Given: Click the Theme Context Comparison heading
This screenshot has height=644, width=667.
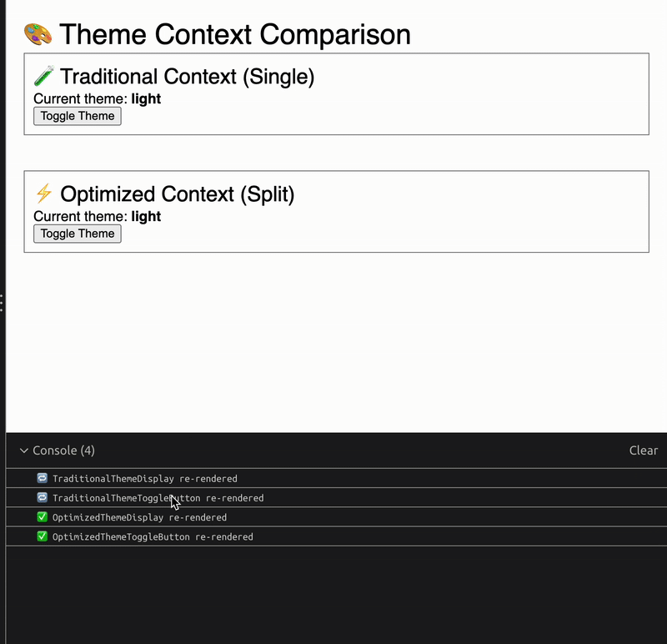Looking at the screenshot, I should pyautogui.click(x=235, y=34).
